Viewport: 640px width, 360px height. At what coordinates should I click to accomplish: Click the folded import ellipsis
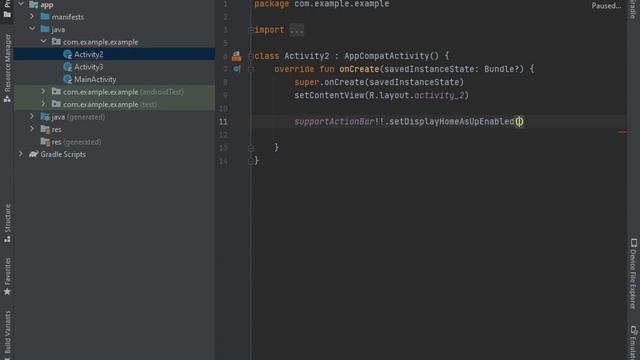[297, 30]
